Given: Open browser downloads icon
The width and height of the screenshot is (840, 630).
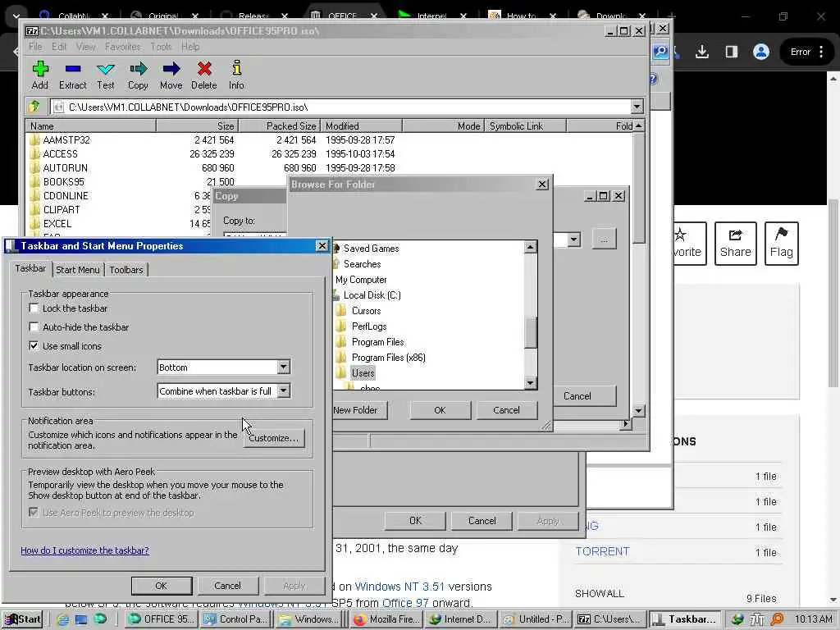Looking at the screenshot, I should (702, 52).
